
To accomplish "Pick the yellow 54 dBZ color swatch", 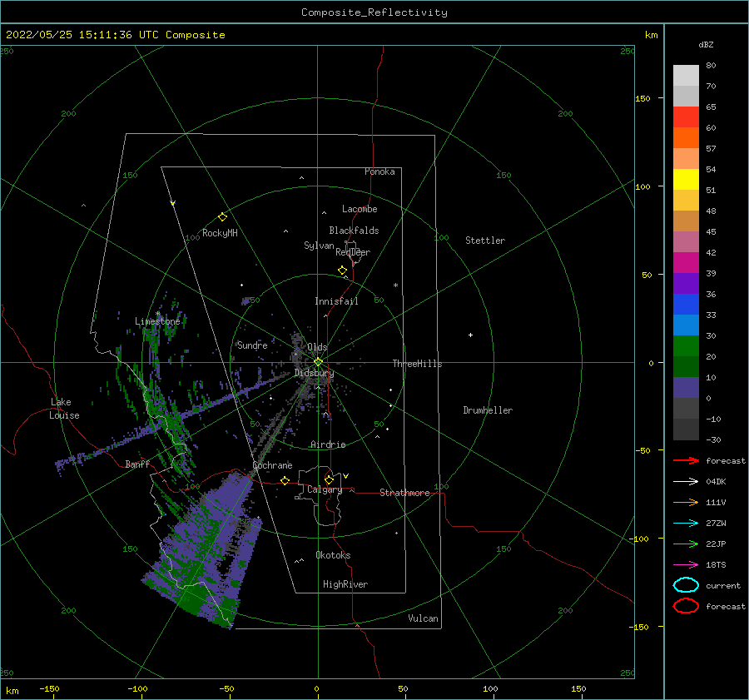I will coord(686,179).
